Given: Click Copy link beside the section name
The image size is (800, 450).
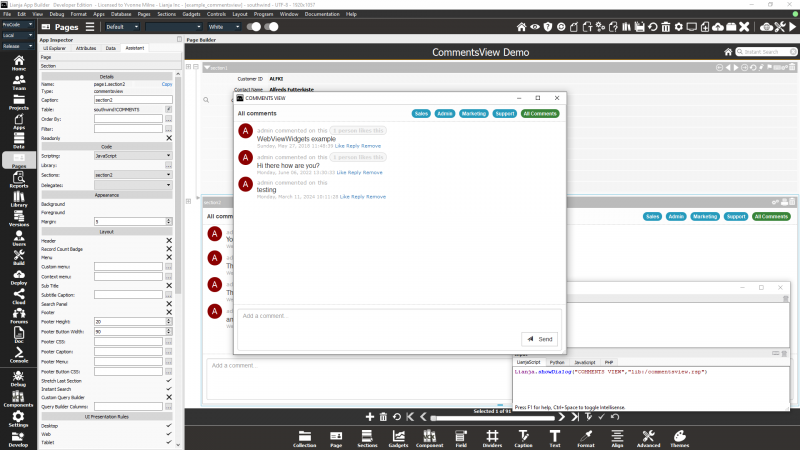Looking at the screenshot, I should click(x=167, y=84).
